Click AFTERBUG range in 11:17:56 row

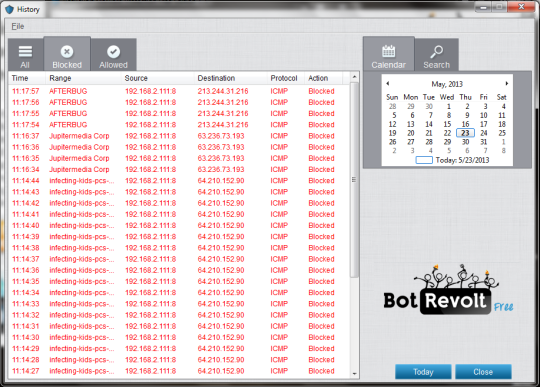point(68,102)
